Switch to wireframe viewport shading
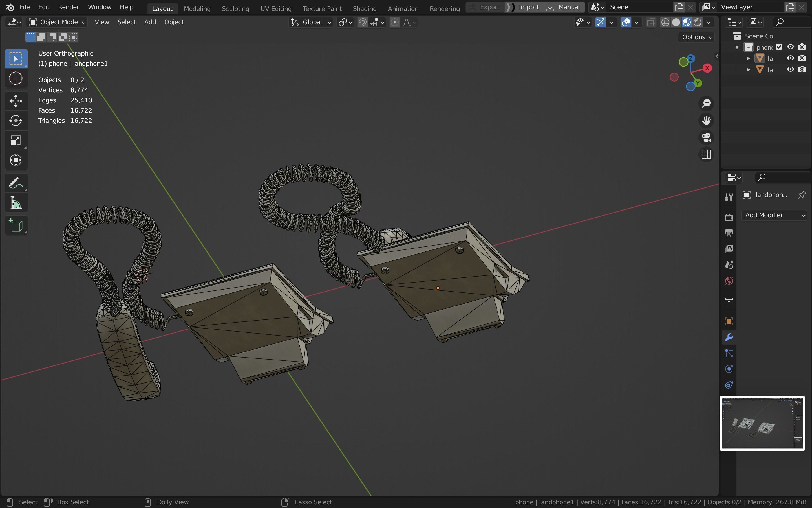 [x=665, y=23]
